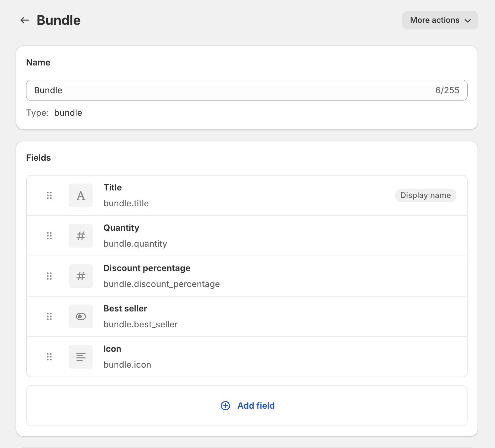This screenshot has width=495, height=448.
Task: Click the back arrow next to Bundle
Action: [x=25, y=20]
